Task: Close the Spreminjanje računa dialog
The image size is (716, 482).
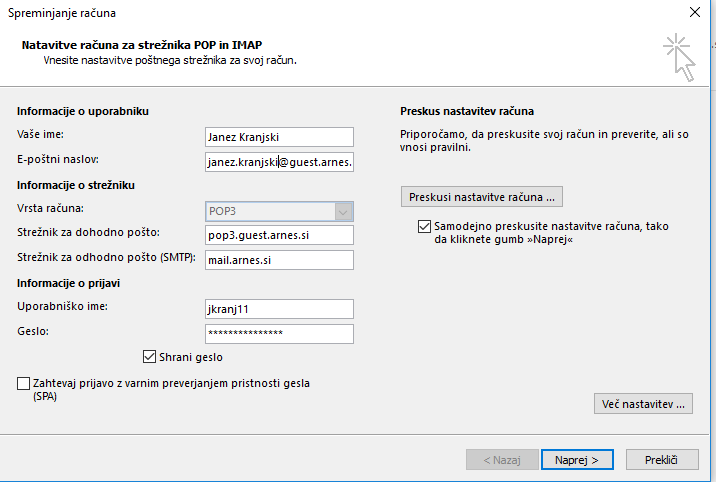Action: pos(695,12)
